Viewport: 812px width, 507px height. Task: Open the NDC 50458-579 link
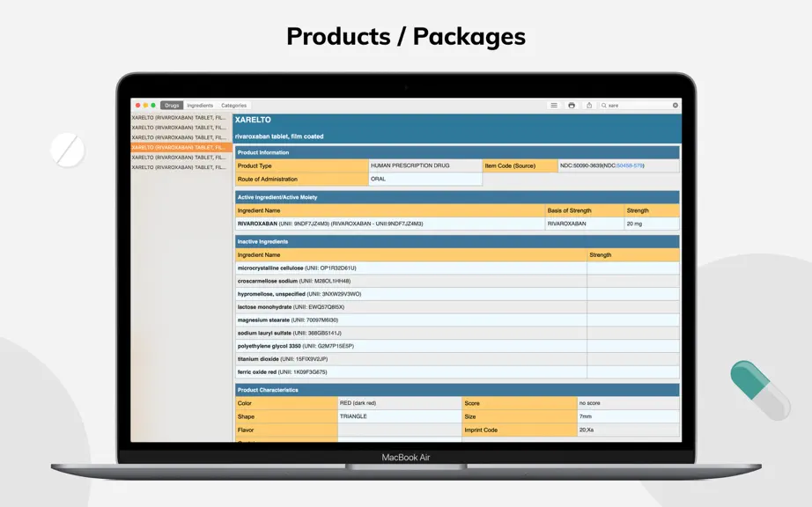coord(629,165)
